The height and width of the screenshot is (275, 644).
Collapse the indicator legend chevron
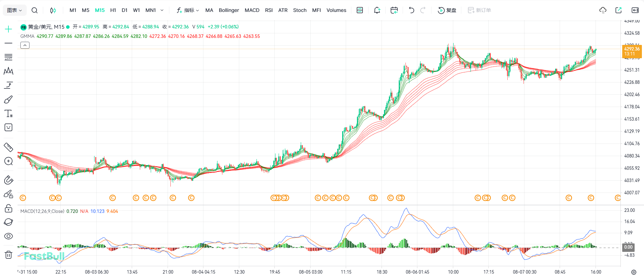(25, 45)
